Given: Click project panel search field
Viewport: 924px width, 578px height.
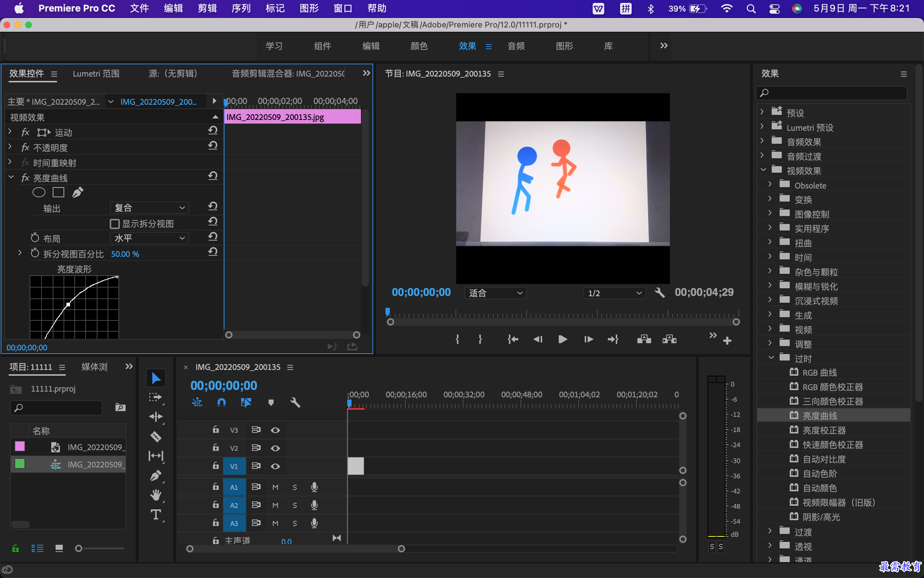Looking at the screenshot, I should [56, 408].
